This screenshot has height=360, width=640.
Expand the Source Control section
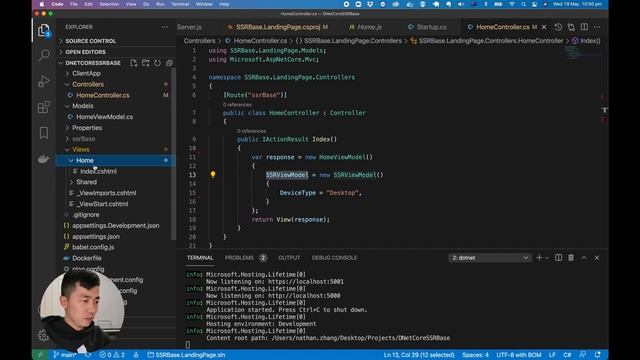pos(90,41)
